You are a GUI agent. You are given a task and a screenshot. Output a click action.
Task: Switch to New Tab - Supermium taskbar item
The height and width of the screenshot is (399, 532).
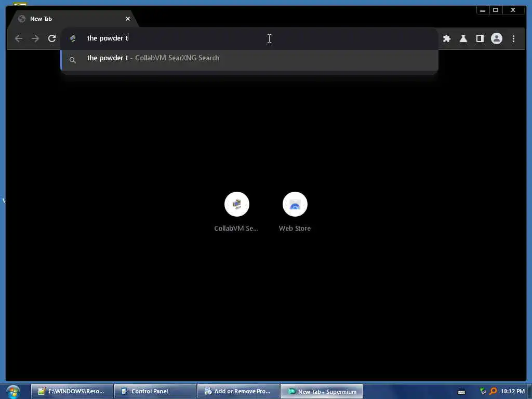(322, 392)
